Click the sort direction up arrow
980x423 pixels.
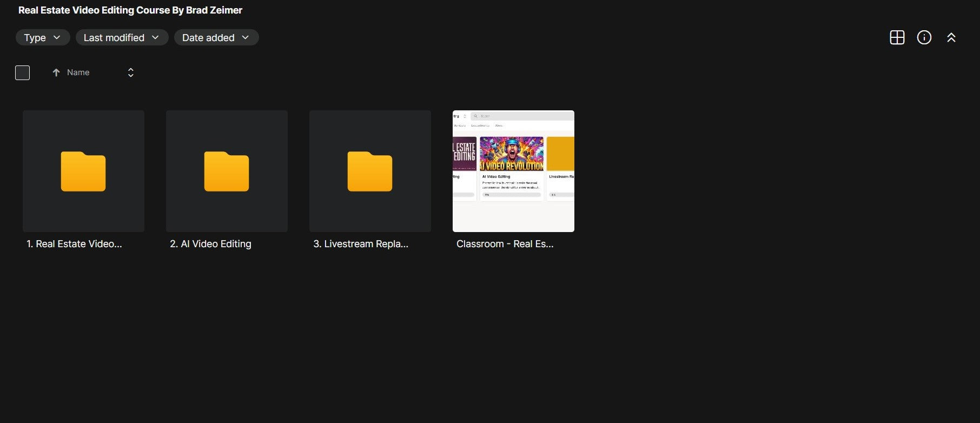[x=56, y=72]
